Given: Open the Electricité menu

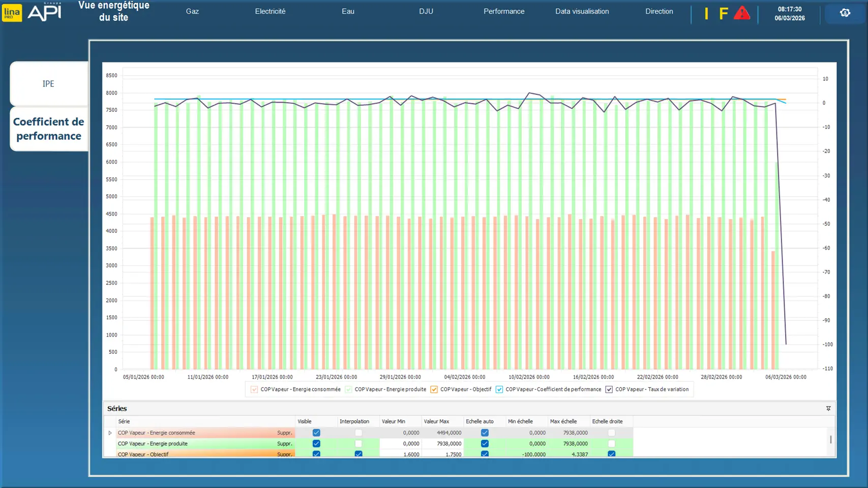Looking at the screenshot, I should click(270, 11).
